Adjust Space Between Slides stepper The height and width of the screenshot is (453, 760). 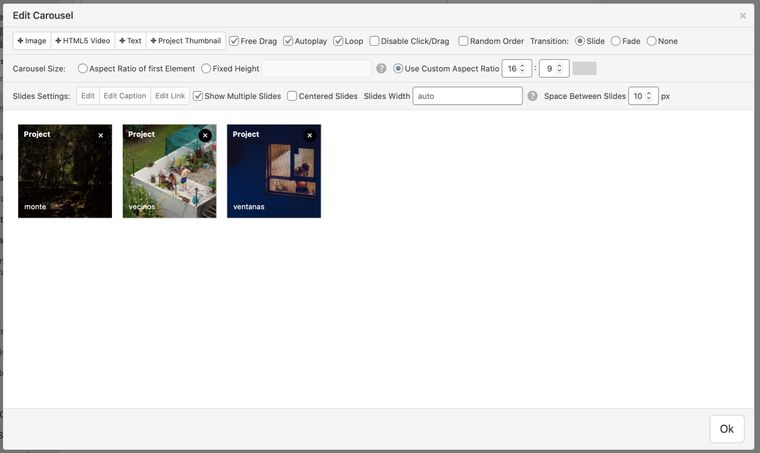(x=643, y=96)
